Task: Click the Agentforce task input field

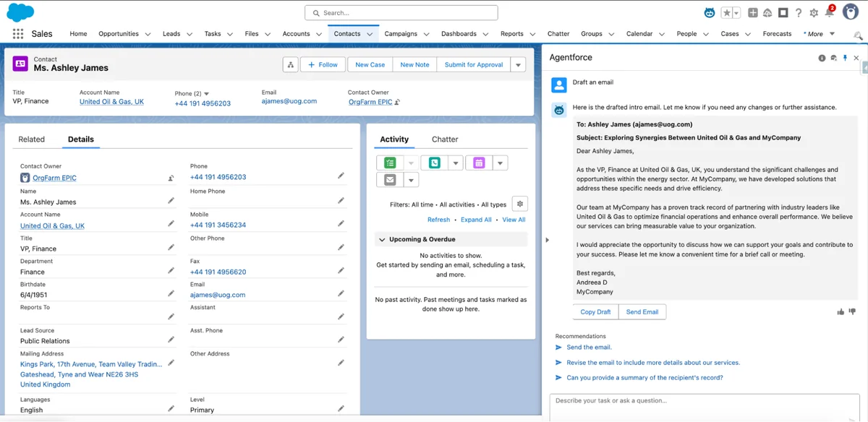Action: click(x=704, y=407)
